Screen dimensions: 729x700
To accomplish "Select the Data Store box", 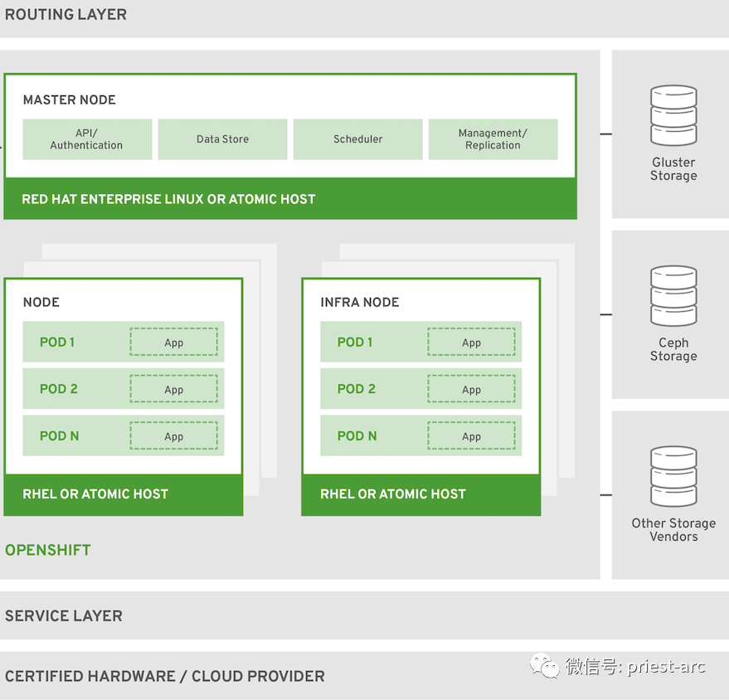I will coord(222,139).
